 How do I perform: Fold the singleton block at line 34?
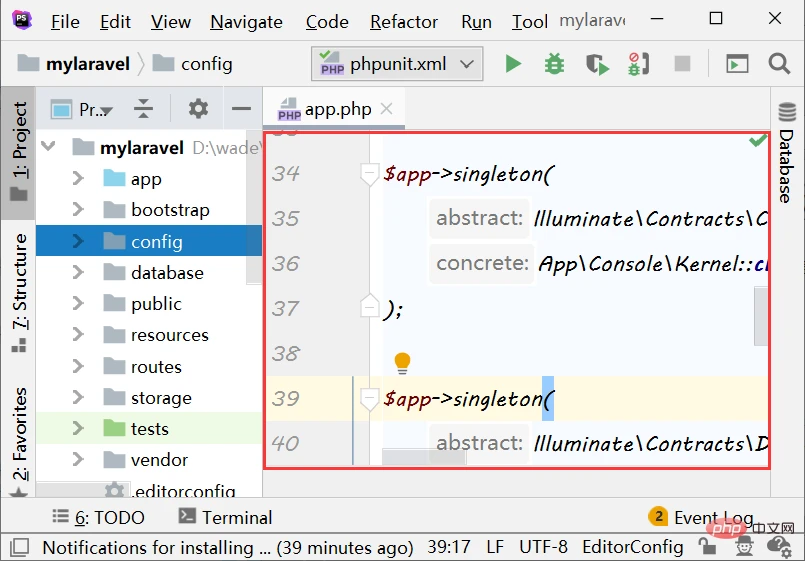pyautogui.click(x=370, y=174)
